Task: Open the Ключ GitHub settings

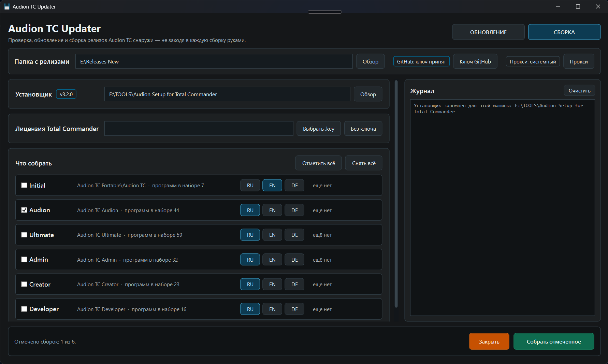Action: click(475, 61)
